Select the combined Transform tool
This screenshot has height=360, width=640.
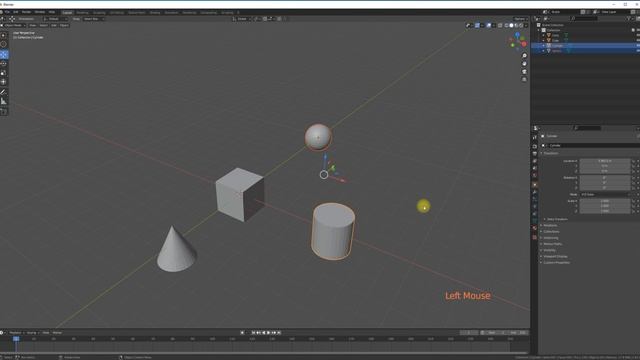[x=4, y=82]
